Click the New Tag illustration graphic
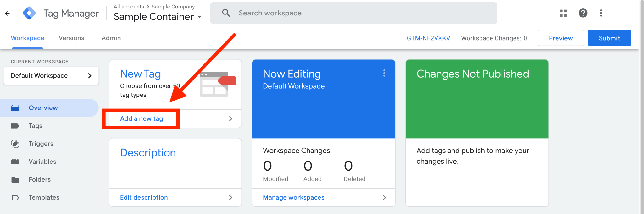Viewport: 644px width, 214px height. [x=217, y=84]
